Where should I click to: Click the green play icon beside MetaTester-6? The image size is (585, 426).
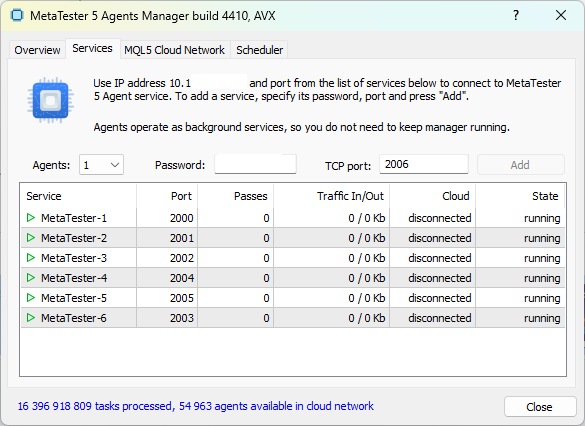(31, 318)
